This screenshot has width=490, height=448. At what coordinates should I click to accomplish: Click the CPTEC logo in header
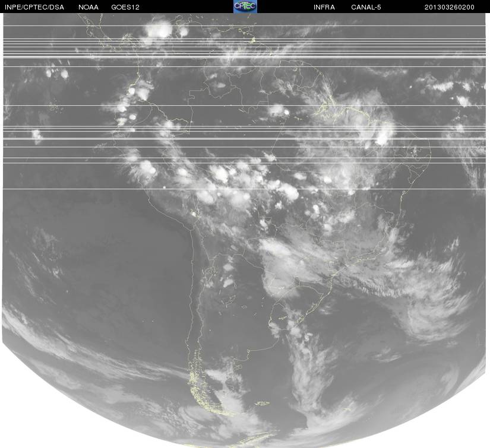(x=245, y=7)
